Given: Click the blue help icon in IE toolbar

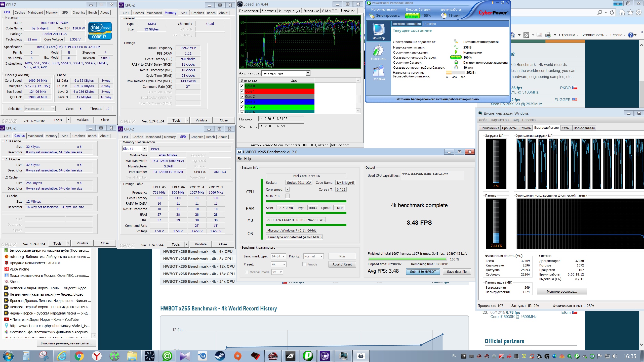Looking at the screenshot, I should [630, 35].
